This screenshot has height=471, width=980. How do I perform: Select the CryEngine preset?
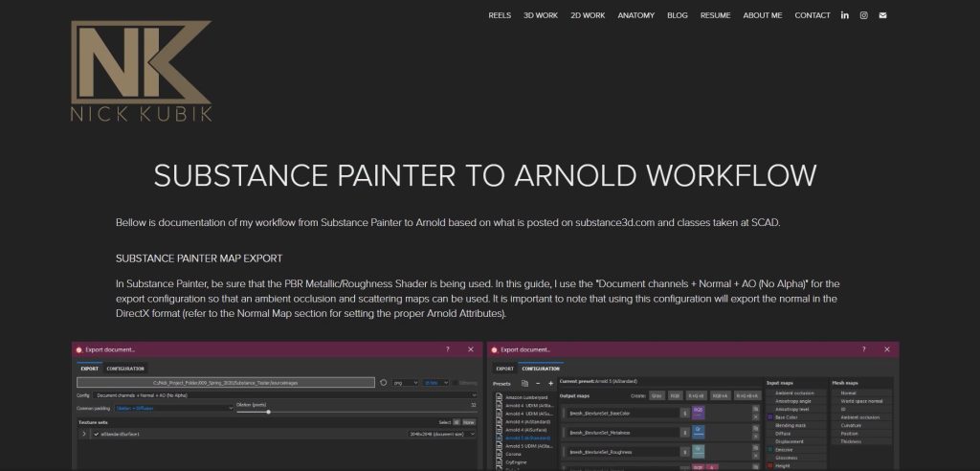click(516, 462)
